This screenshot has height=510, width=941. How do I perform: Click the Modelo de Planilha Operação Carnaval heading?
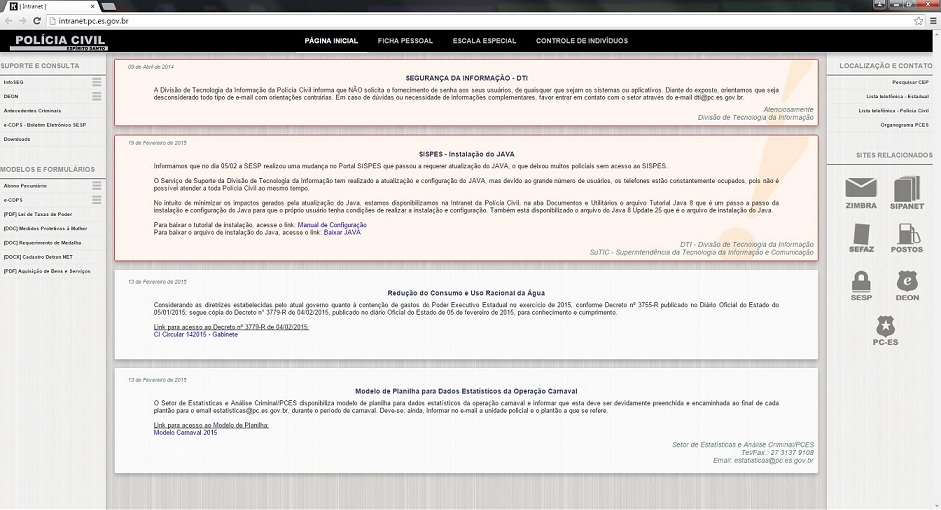[466, 391]
